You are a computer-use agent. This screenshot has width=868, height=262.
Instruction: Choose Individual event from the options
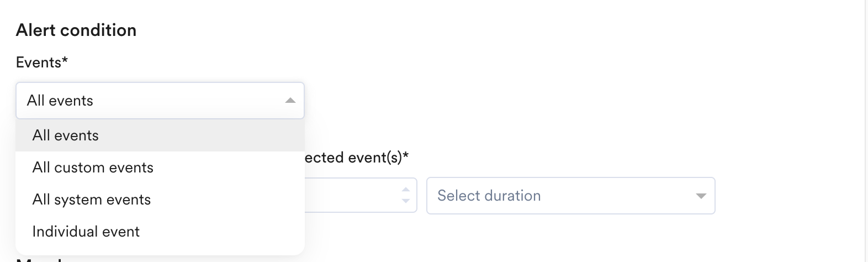(x=86, y=232)
